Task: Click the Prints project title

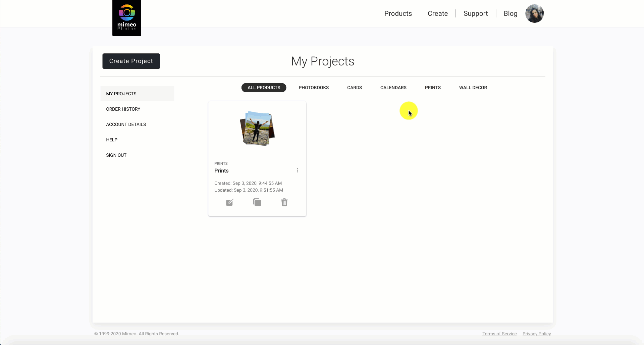Action: (221, 170)
